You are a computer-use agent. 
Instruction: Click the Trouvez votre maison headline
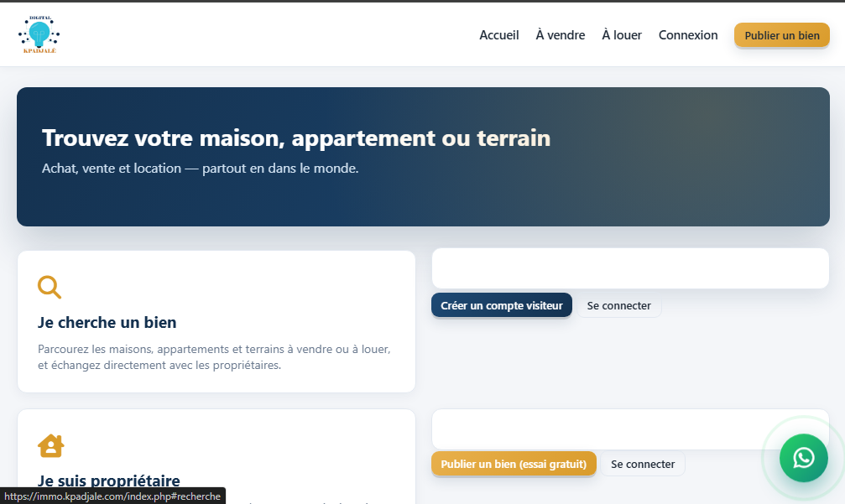296,138
